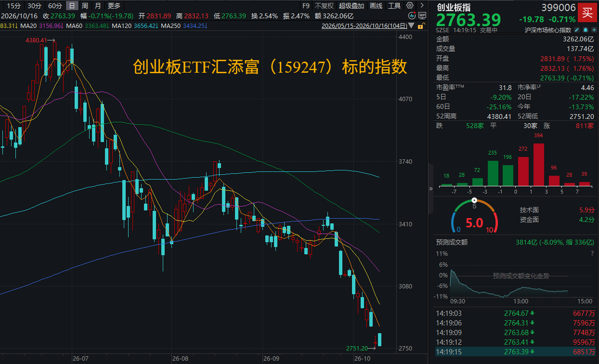Open 超级叠加 overlay feature
Image resolution: width=599 pixels, height=364 pixels.
tap(352, 6)
